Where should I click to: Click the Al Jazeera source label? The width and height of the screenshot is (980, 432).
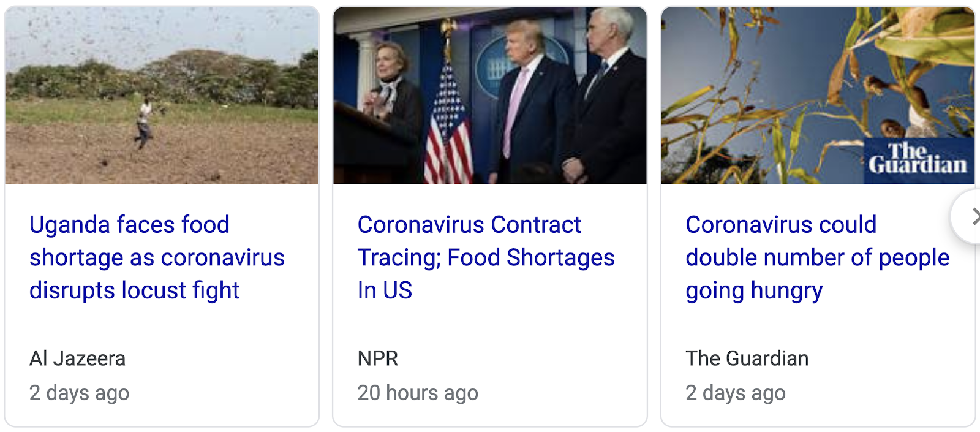click(78, 358)
